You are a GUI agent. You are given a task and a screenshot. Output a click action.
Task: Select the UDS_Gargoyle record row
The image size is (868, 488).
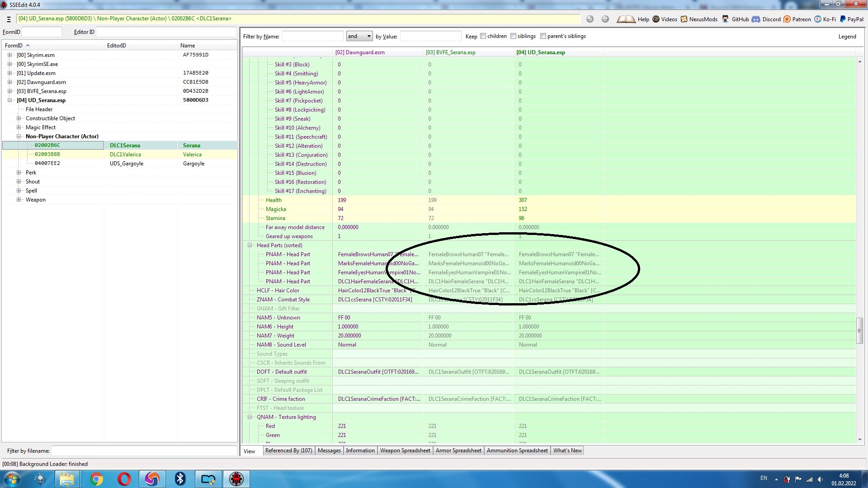[119, 164]
